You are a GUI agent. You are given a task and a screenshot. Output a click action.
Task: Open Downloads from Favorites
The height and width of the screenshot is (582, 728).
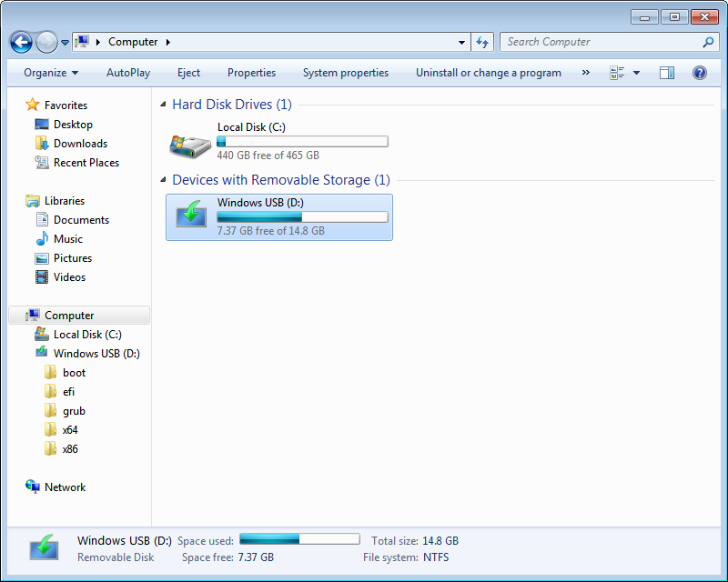[80, 144]
